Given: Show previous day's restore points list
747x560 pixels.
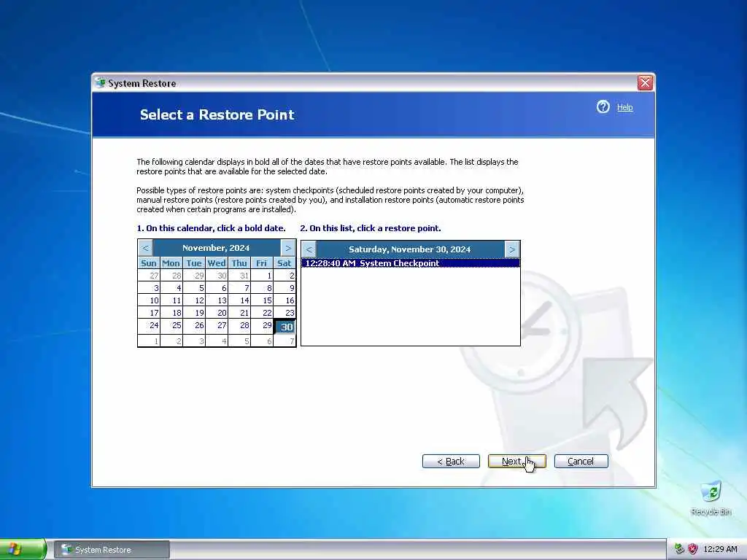Looking at the screenshot, I should (x=309, y=249).
